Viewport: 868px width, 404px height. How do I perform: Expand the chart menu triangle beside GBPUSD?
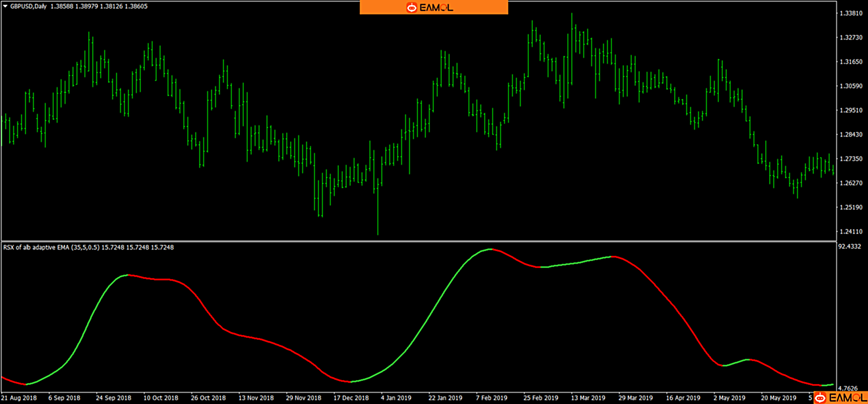[5, 6]
